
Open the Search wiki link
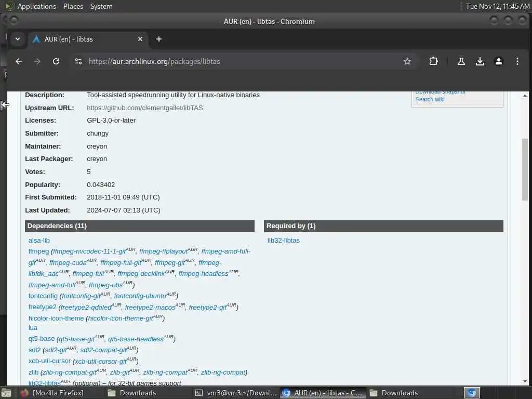[430, 99]
